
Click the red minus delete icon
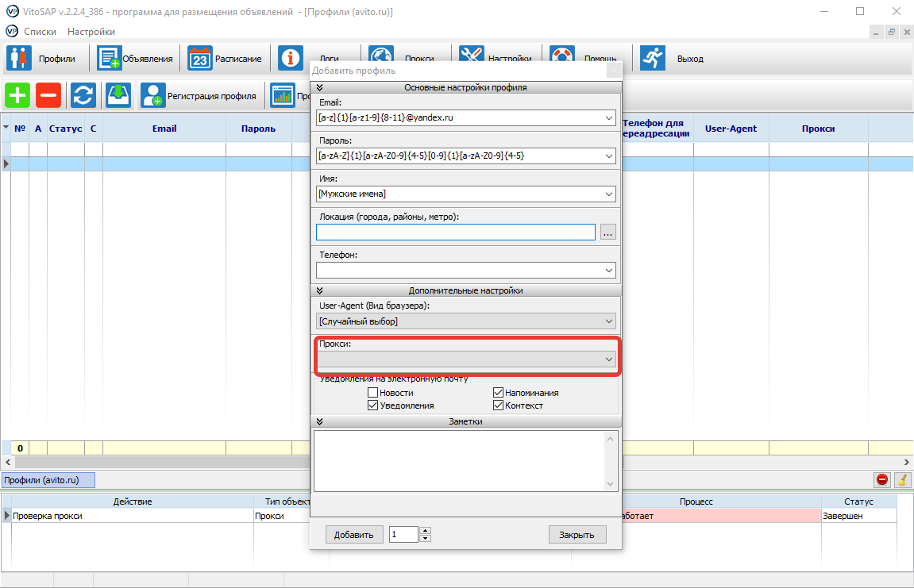coord(48,95)
